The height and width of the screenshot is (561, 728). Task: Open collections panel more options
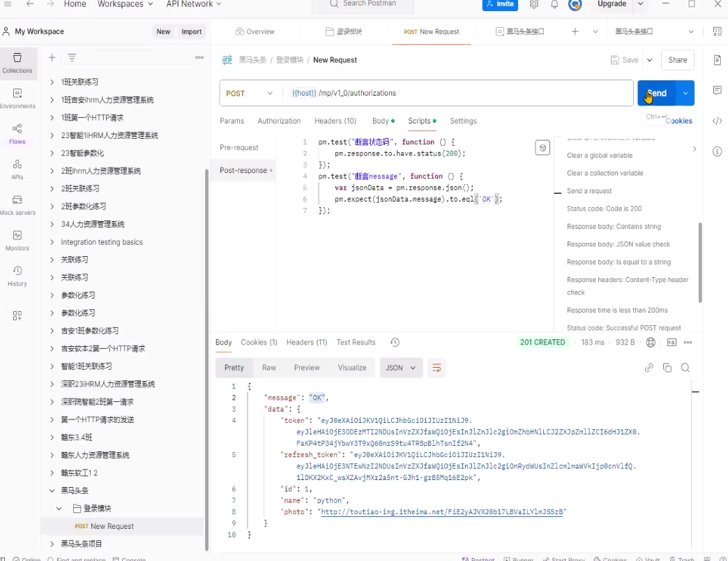coord(199,58)
